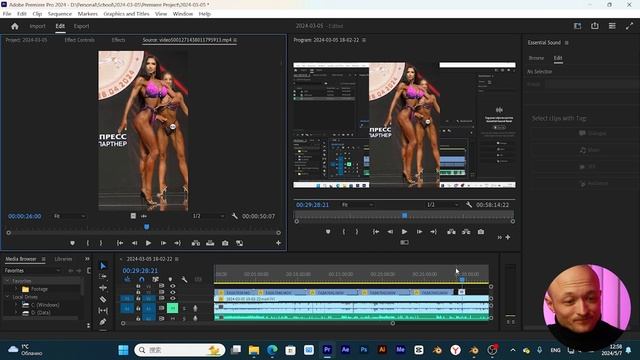
Task: Collapse the Local Drives tree
Action: (7, 297)
